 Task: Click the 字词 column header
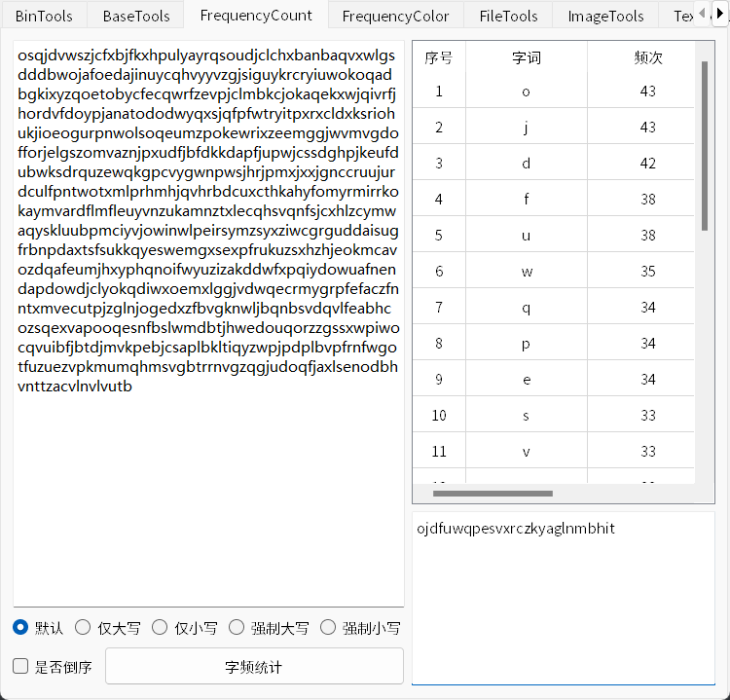527,57
